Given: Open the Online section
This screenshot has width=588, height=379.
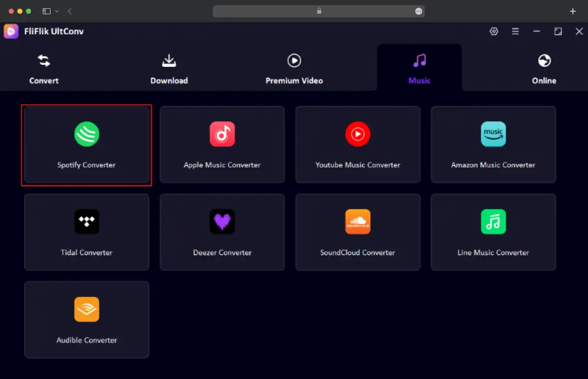Looking at the screenshot, I should coord(544,67).
